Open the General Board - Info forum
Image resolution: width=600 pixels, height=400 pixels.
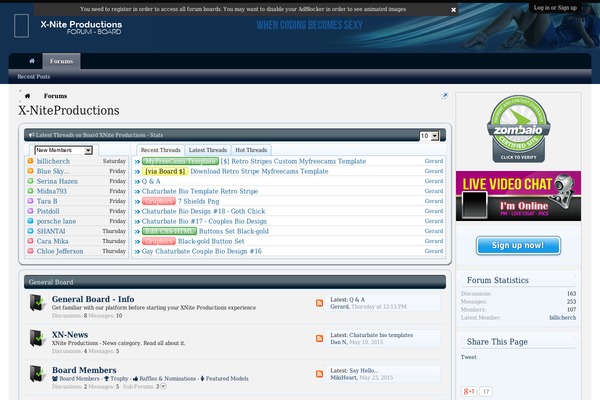pyautogui.click(x=93, y=299)
